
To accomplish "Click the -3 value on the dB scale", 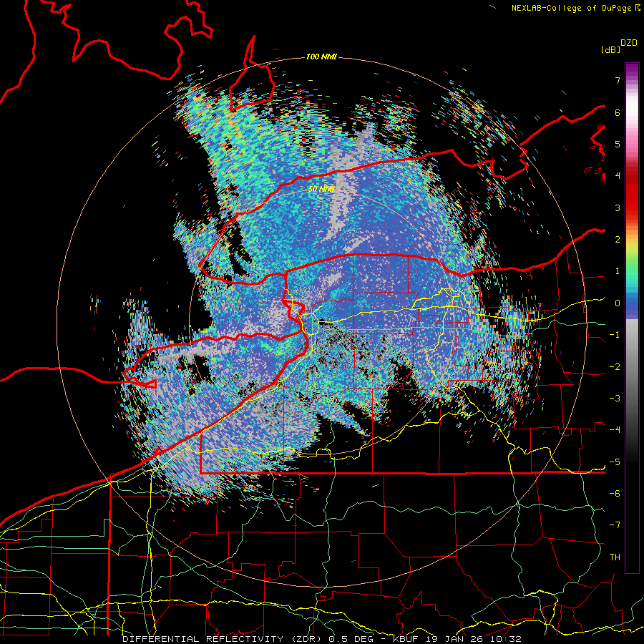I will (615, 399).
